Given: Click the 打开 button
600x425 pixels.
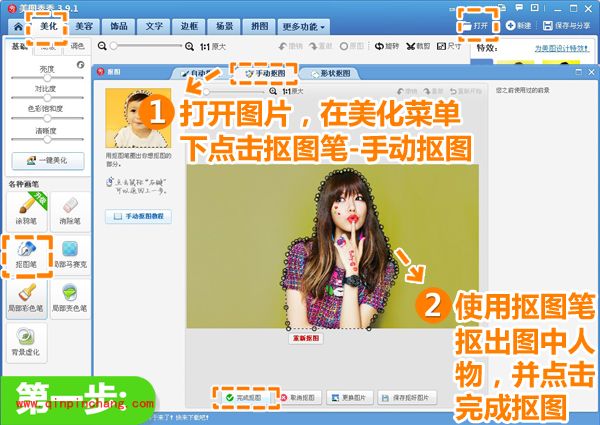Looking at the screenshot, I should coord(475,26).
